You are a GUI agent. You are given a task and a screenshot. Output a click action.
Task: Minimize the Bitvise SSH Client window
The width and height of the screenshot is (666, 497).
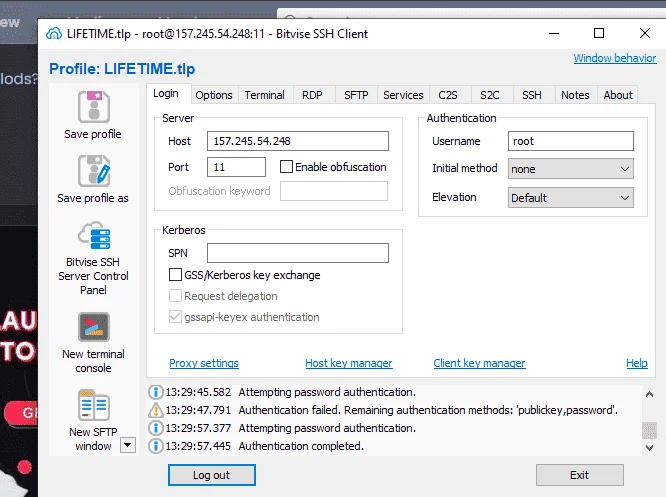point(554,33)
